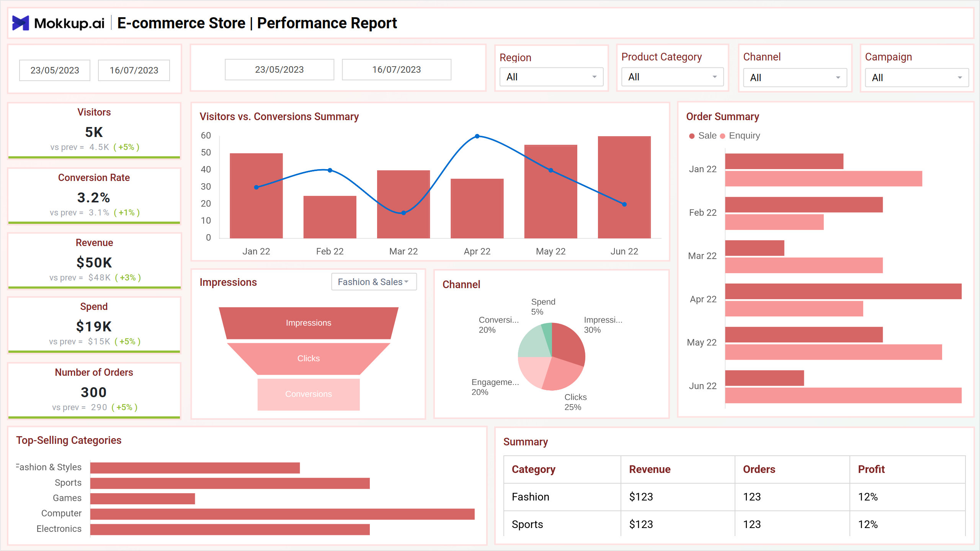Screen dimensions: 980x551
Task: Click the Mar 22 visitors bar
Action: 403,204
